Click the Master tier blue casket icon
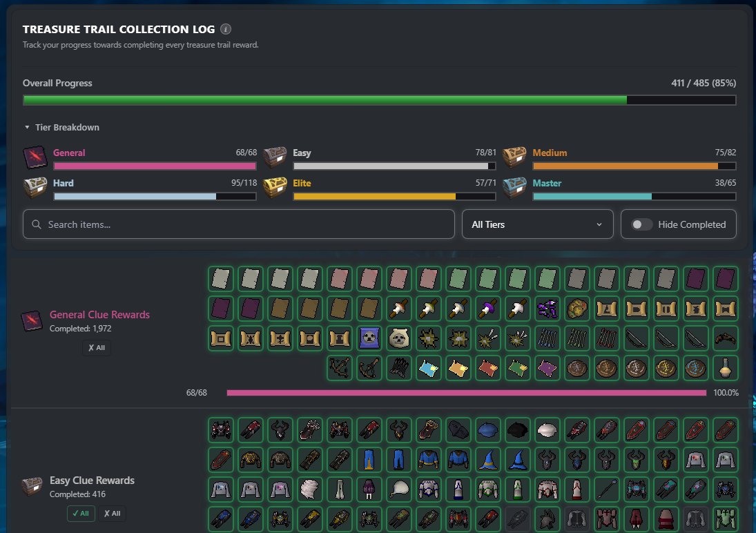Screen dimensions: 756x533 coord(514,188)
